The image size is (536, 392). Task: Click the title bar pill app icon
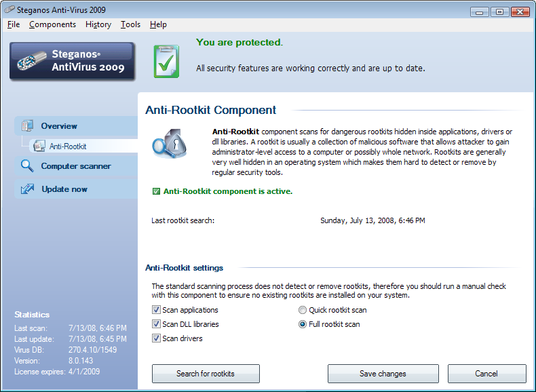point(9,9)
